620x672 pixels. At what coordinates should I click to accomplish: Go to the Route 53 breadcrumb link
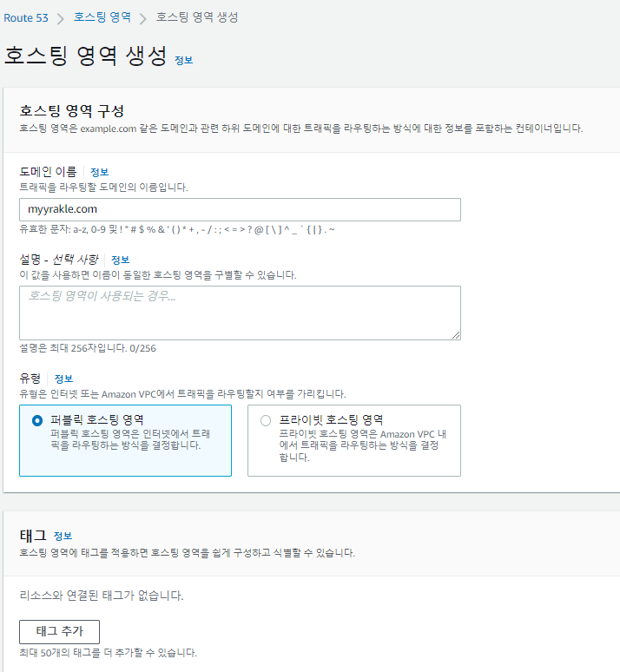pyautogui.click(x=26, y=18)
